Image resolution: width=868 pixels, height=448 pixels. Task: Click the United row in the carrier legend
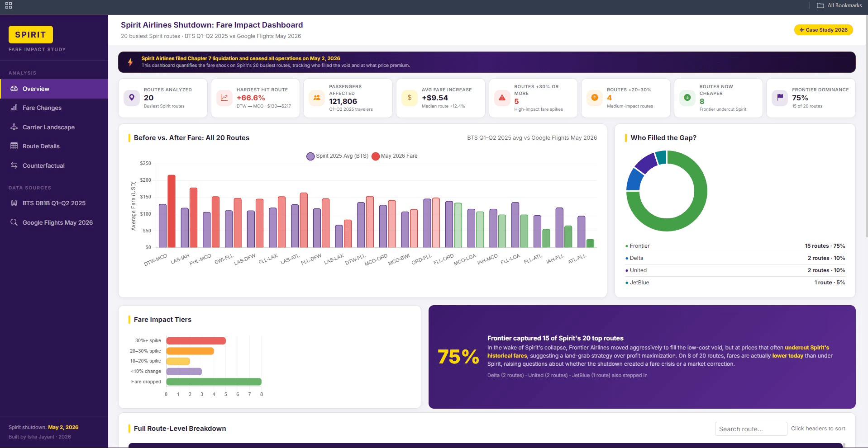click(735, 270)
